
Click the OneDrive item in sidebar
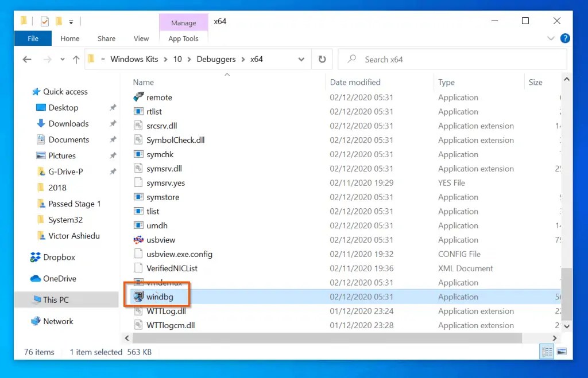click(x=59, y=278)
